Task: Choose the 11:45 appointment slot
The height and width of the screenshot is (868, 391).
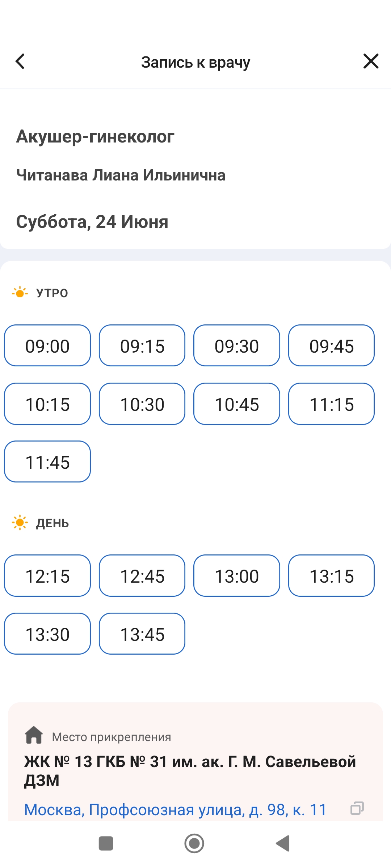Action: [x=47, y=462]
